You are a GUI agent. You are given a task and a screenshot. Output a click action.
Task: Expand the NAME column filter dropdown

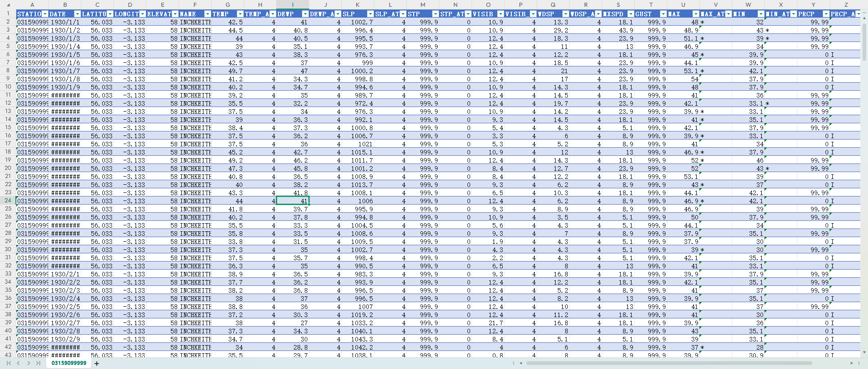(208, 14)
